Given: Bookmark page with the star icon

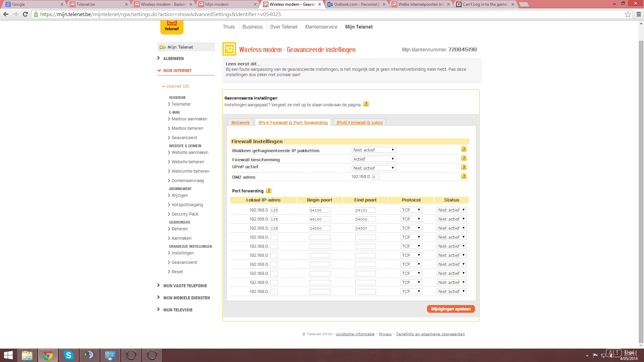Looking at the screenshot, I should [628, 14].
